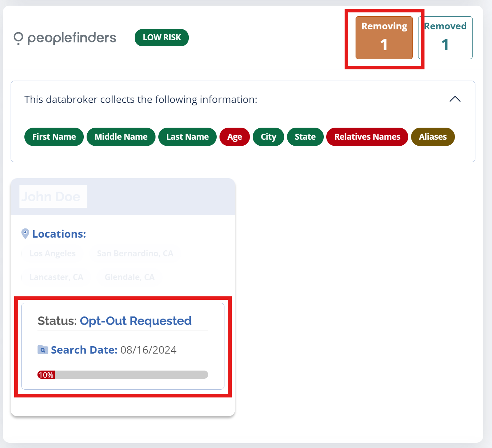Click the San Bernardino, CA location chip

coord(135,254)
